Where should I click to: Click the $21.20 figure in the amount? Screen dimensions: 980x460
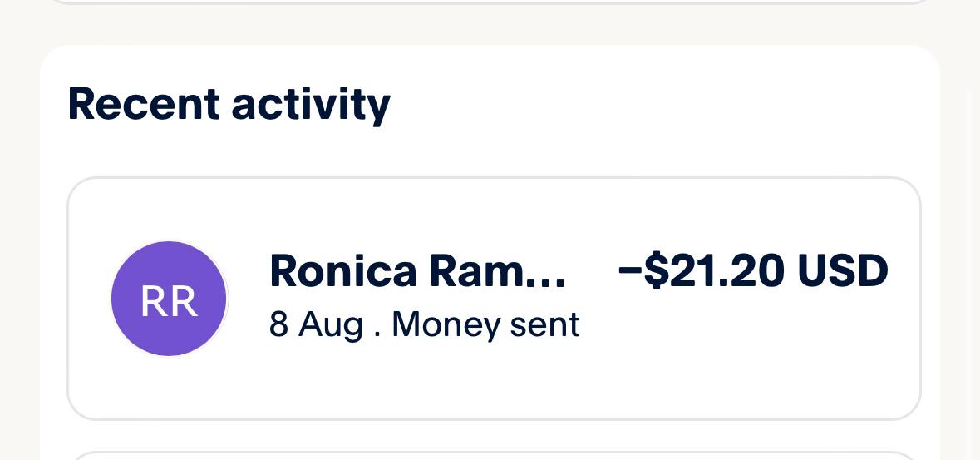pos(714,271)
